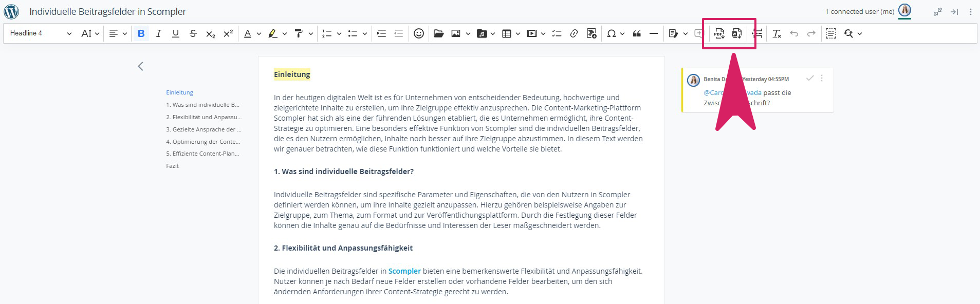Insert a horizontal line
This screenshot has height=304, width=980.
coord(654,33)
